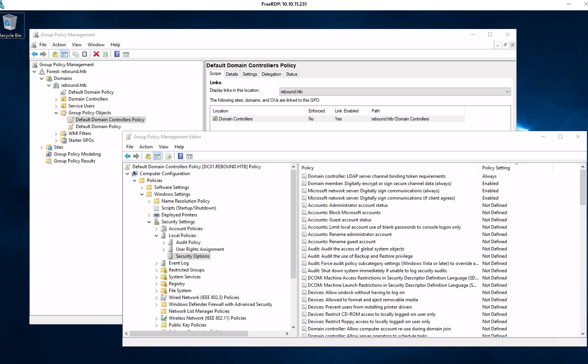Collapse Local Policies in Editor tree
Screen dimensions: 588x364
157,236
